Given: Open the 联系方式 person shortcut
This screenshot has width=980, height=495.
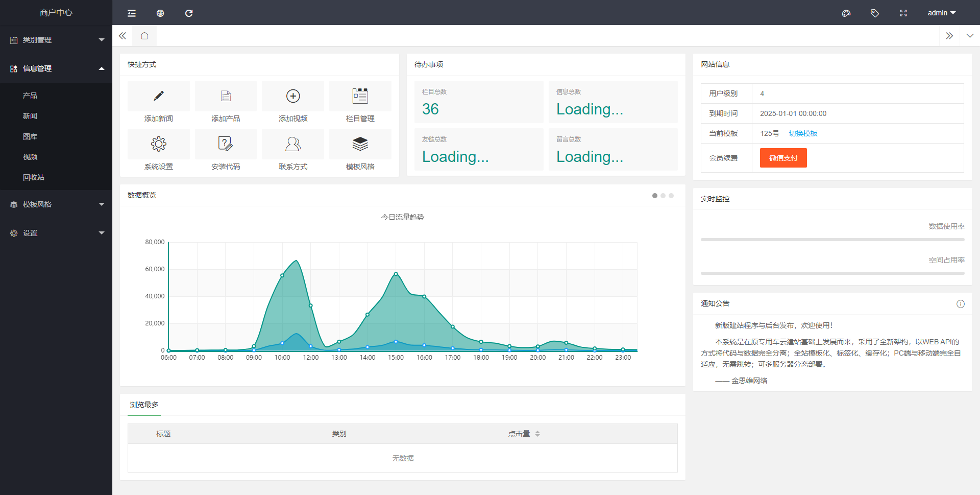Looking at the screenshot, I should click(292, 144).
